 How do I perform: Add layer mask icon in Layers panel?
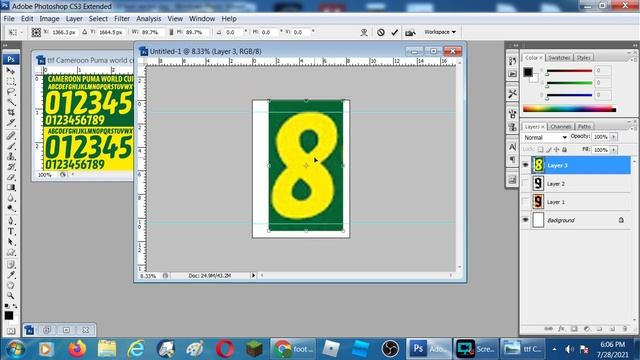click(x=574, y=329)
